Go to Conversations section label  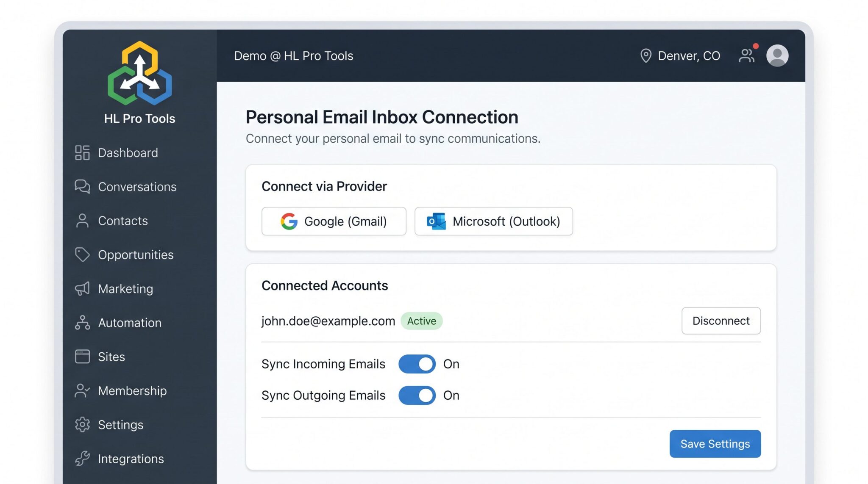pos(137,187)
